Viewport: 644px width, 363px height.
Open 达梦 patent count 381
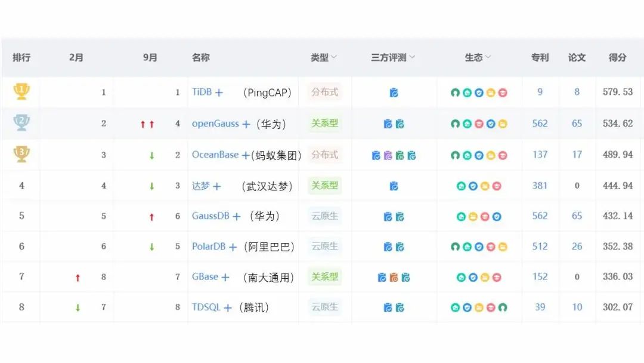(x=540, y=186)
